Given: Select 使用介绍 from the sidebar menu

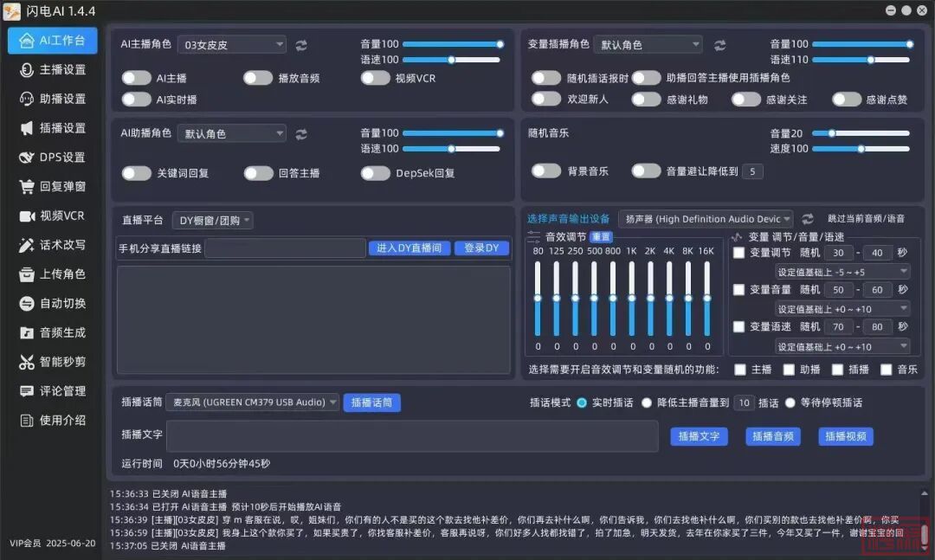Looking at the screenshot, I should (x=54, y=421).
